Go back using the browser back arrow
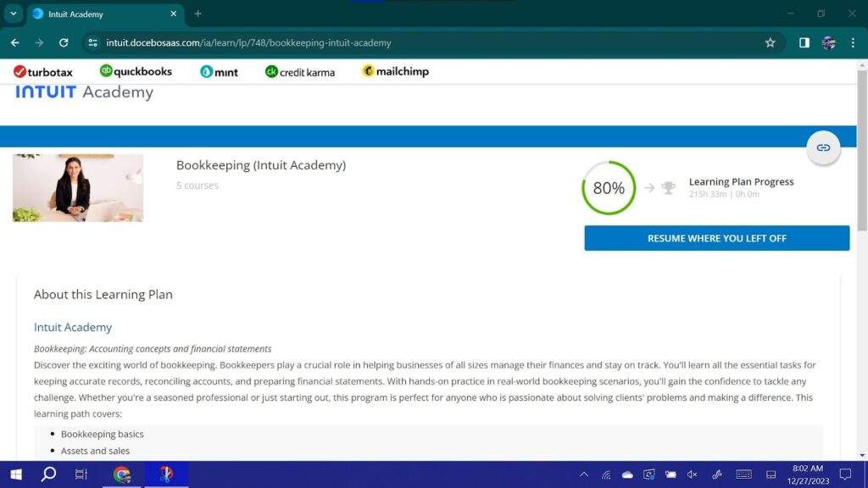 (x=15, y=42)
